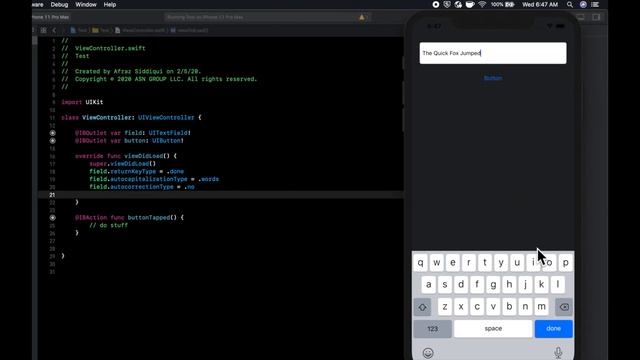Click the text .done in code
The image size is (640, 360).
point(175,171)
